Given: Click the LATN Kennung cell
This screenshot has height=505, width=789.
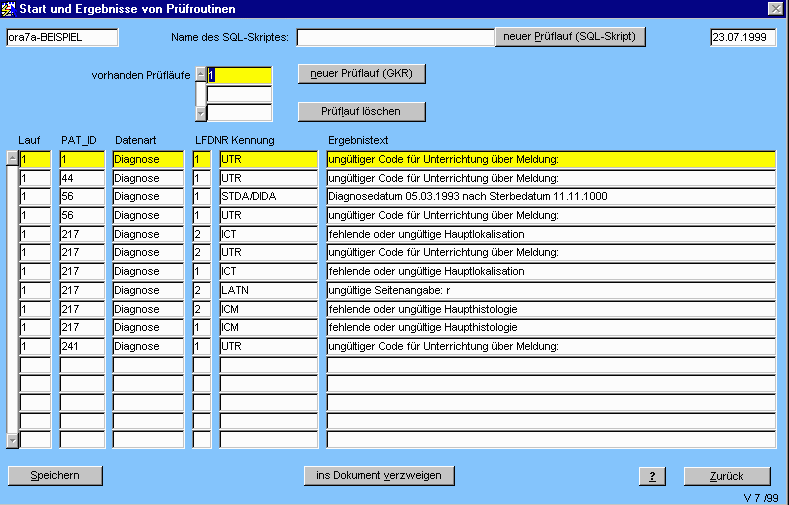Looking at the screenshot, I should click(x=268, y=291).
